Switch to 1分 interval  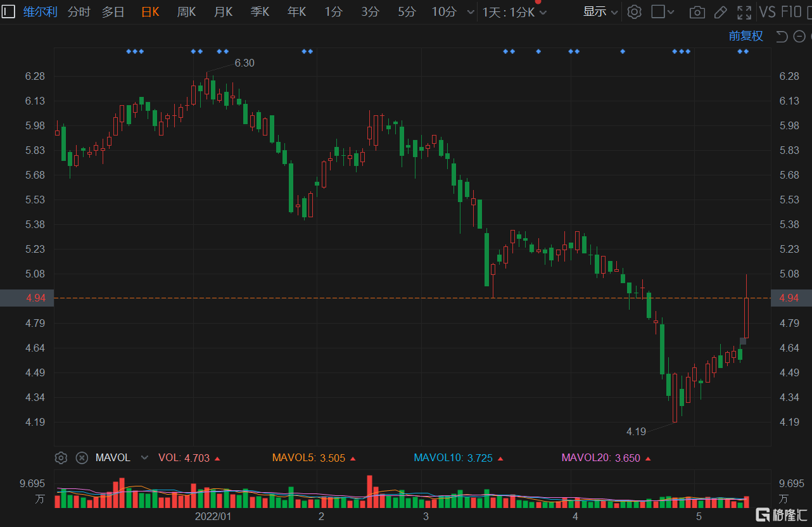[x=334, y=11]
